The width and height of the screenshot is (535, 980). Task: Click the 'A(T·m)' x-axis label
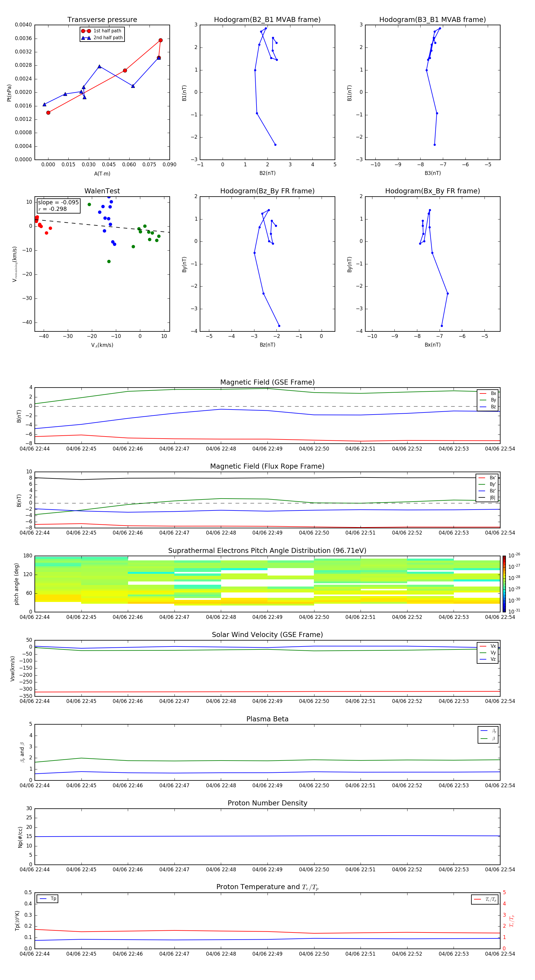click(x=102, y=173)
